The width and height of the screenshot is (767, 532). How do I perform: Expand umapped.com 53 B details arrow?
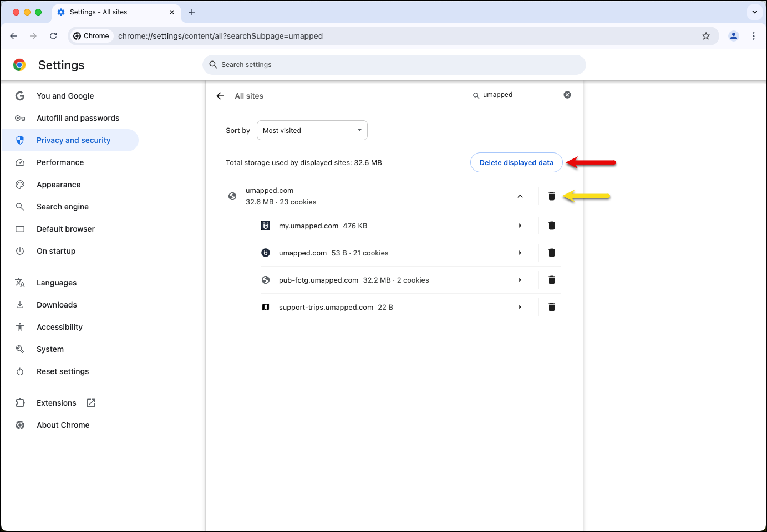(520, 253)
